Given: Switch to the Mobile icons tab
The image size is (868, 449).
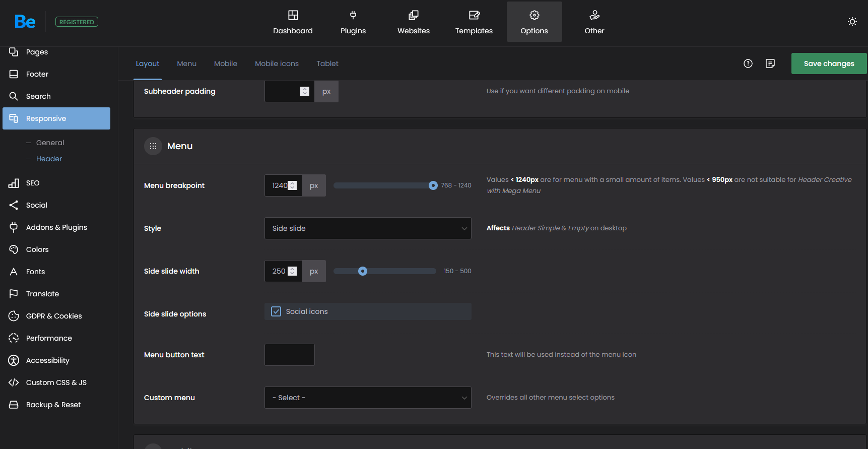Looking at the screenshot, I should pos(277,63).
